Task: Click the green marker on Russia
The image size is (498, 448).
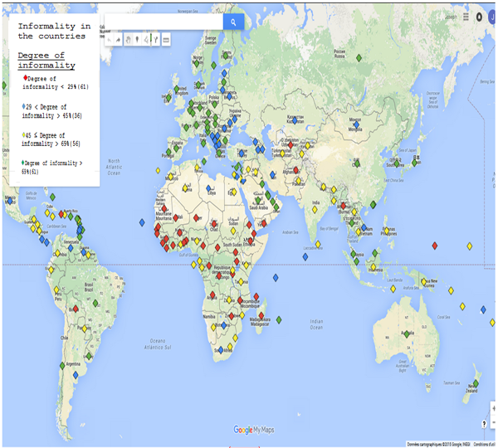Action: coord(359,58)
